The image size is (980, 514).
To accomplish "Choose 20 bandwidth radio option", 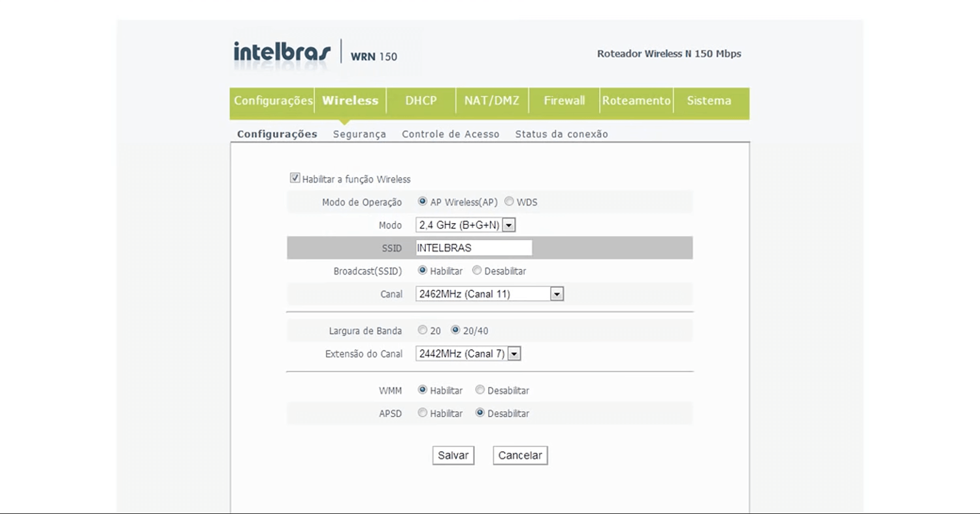I will click(x=423, y=330).
